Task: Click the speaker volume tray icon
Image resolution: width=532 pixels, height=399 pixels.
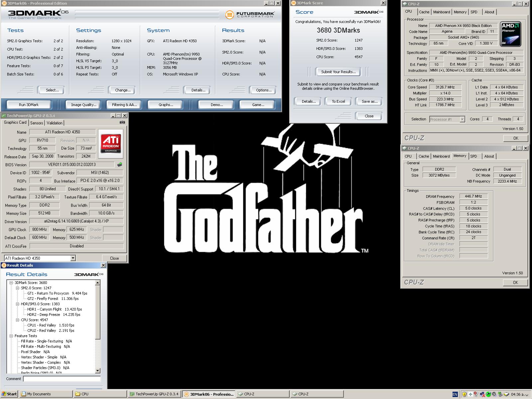Action: [495, 394]
